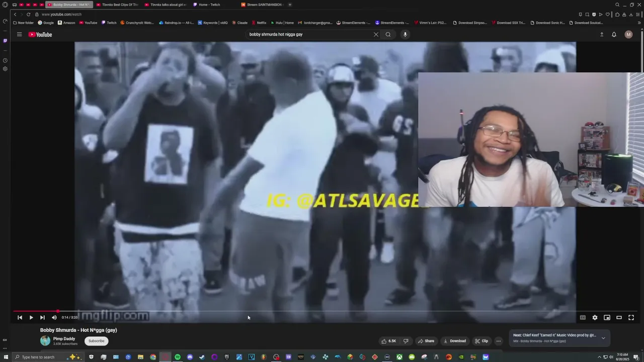Screen dimensions: 644x362
Task: Switch to Tbvnks talks about girl tab
Action: coord(165,5)
